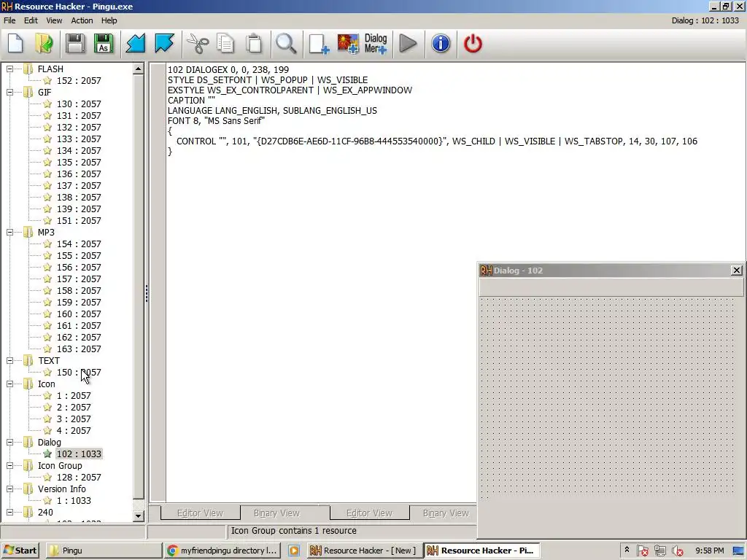
Task: Select MP3 resource 159 : 2057
Action: pyautogui.click(x=79, y=303)
